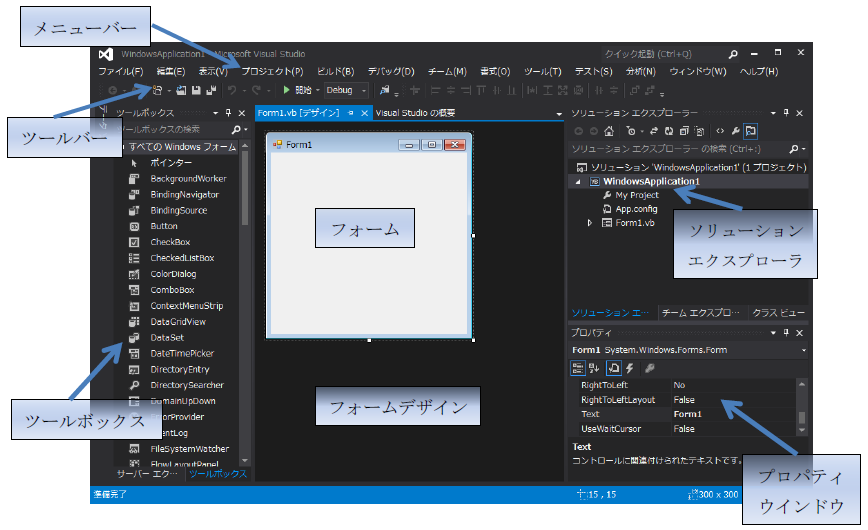Expand the Form1.vb tree node
868x530 pixels.
[590, 223]
